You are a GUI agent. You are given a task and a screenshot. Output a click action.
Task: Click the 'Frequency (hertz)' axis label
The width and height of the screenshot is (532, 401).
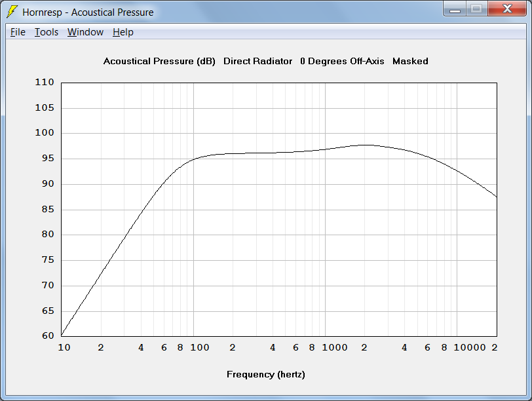click(265, 375)
